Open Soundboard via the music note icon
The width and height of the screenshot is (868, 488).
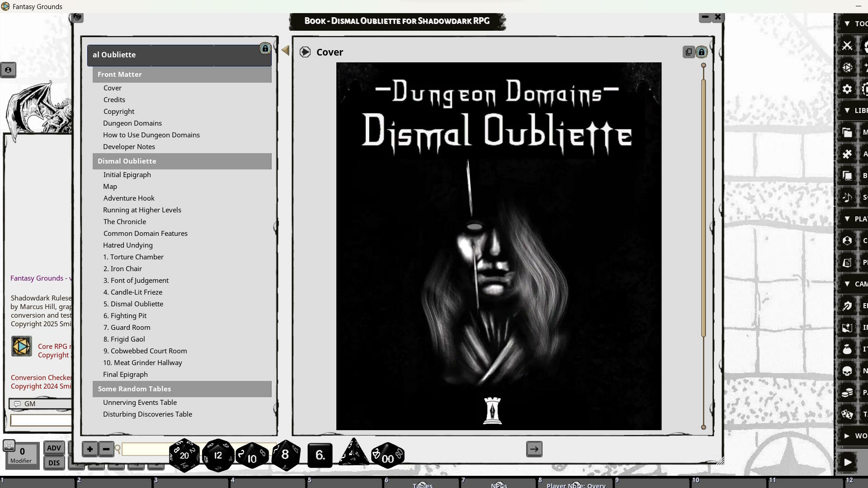tap(847, 197)
